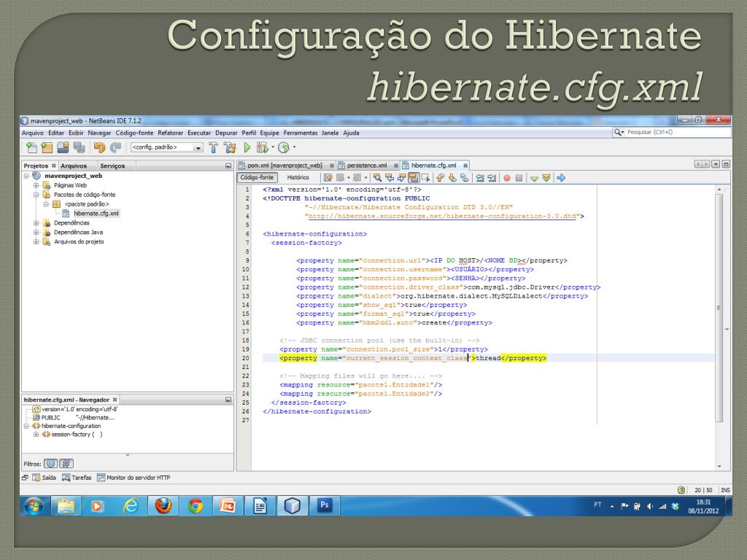747x560 pixels.
Task: Click the Histórico view button
Action: [x=298, y=178]
